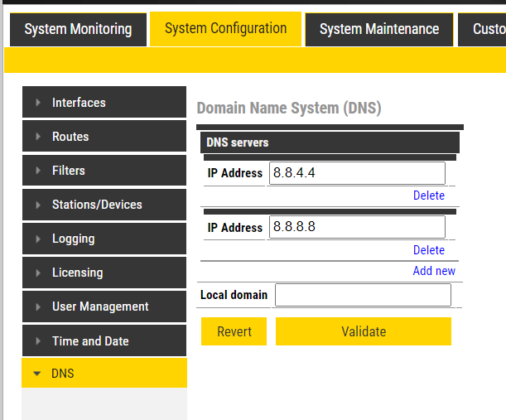This screenshot has height=420, width=506.
Task: Open the System Maintenance tab
Action: click(379, 30)
